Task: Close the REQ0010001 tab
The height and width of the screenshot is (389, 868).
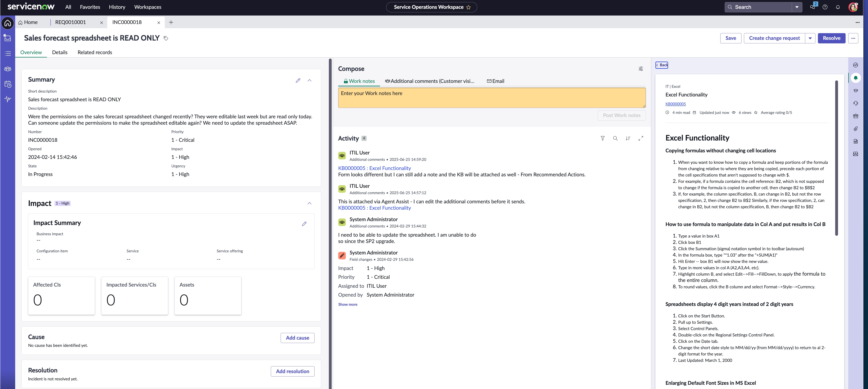Action: point(101,23)
